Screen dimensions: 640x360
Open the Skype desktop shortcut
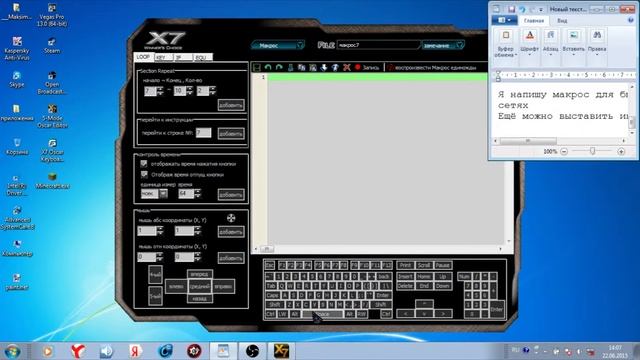(x=17, y=79)
